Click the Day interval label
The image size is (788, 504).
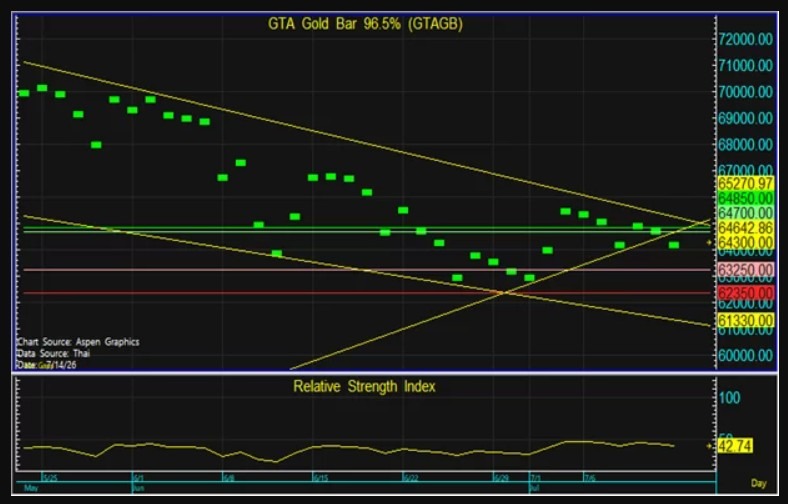(x=759, y=483)
